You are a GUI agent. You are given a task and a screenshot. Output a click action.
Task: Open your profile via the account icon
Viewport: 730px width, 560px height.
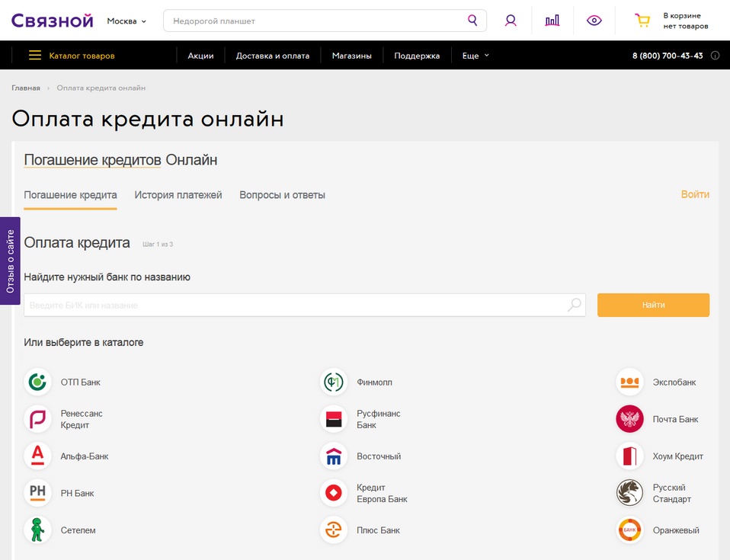pos(510,21)
